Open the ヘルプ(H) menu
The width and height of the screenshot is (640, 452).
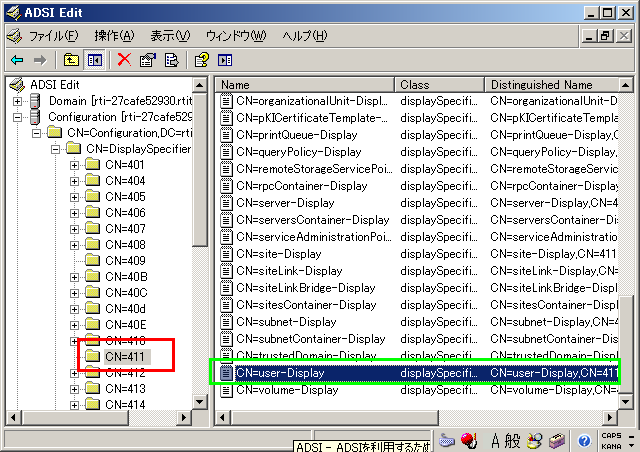pyautogui.click(x=304, y=36)
